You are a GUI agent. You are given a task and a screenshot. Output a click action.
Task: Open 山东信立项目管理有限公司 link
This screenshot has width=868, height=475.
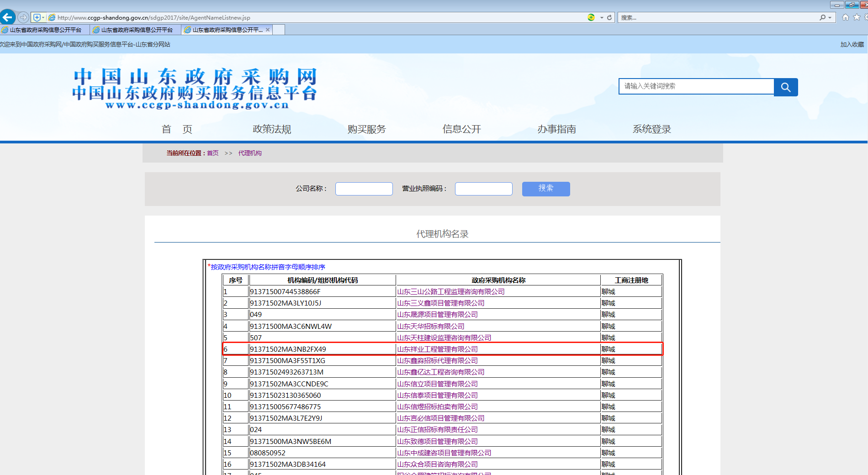[x=437, y=384]
